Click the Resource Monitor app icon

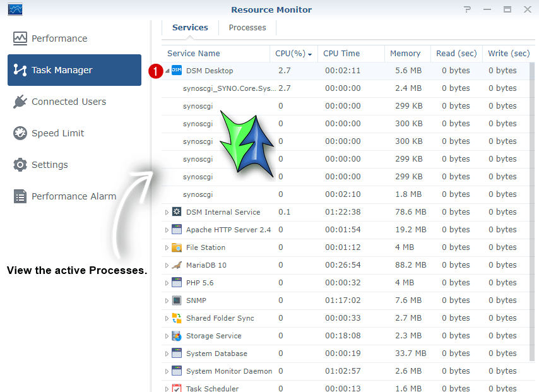pyautogui.click(x=15, y=9)
